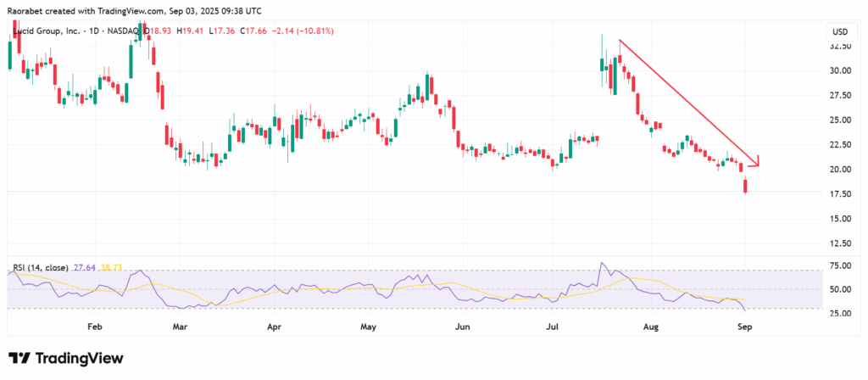Open the USD currency selector
The height and width of the screenshot is (380, 868).
(x=840, y=32)
